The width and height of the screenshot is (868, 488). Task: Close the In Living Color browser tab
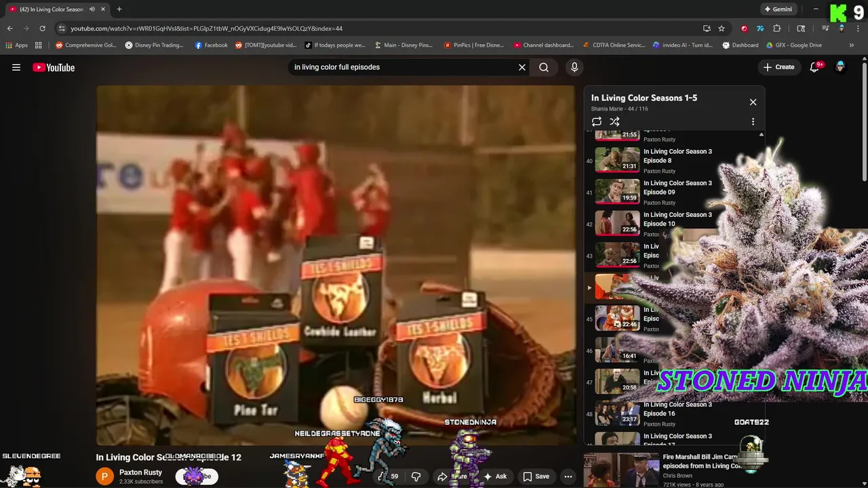coord(103,9)
